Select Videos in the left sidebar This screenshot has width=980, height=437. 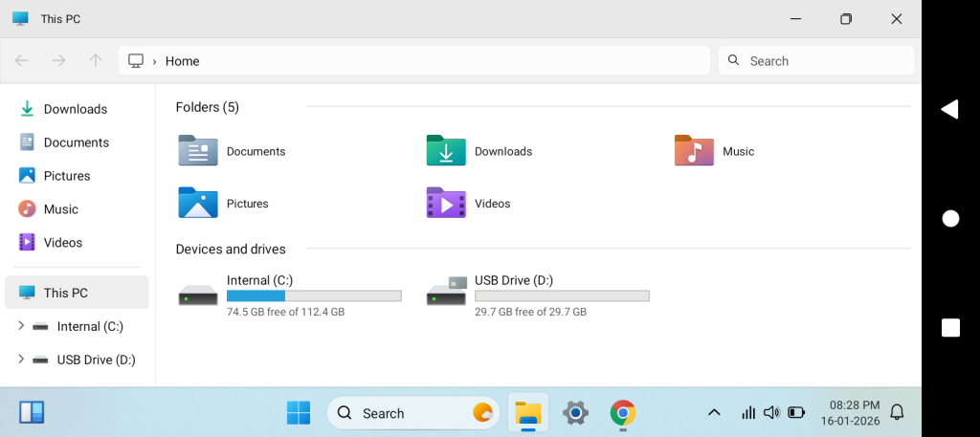click(63, 243)
